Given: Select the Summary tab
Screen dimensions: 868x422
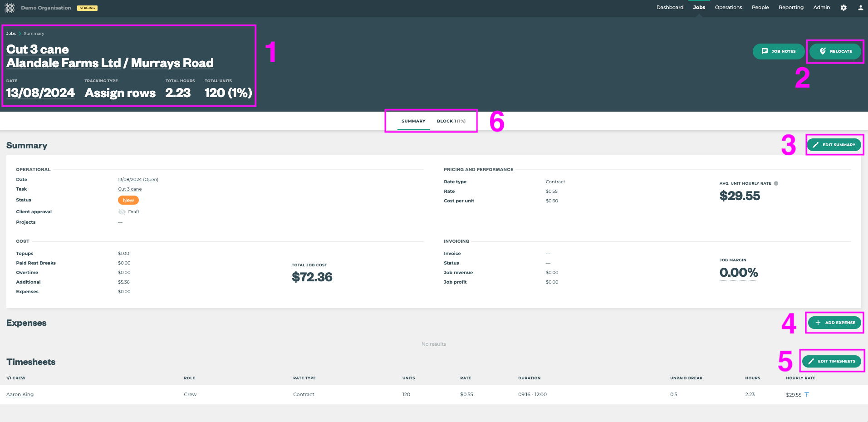Looking at the screenshot, I should click(x=413, y=121).
